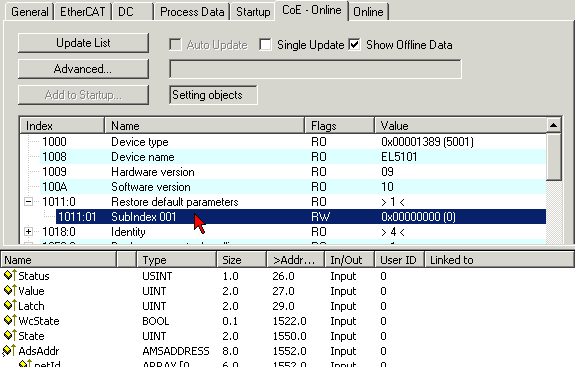Click the value 0x00001389 (5001)

427,142
